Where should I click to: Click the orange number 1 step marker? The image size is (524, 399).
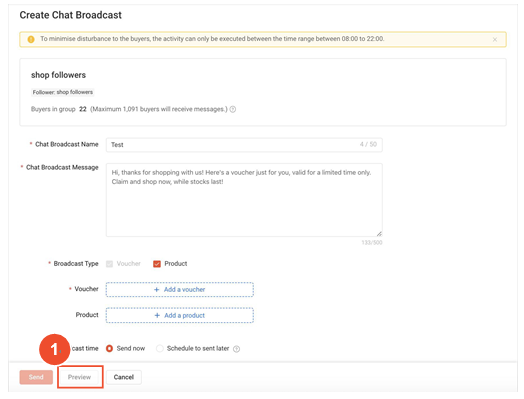pos(55,350)
